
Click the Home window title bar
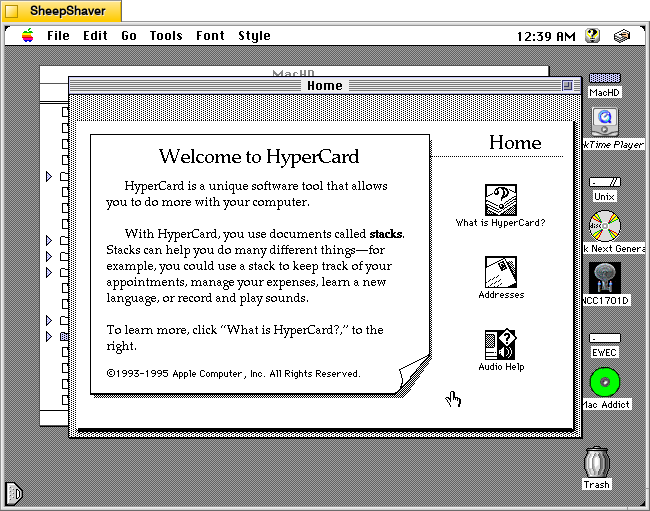point(325,85)
